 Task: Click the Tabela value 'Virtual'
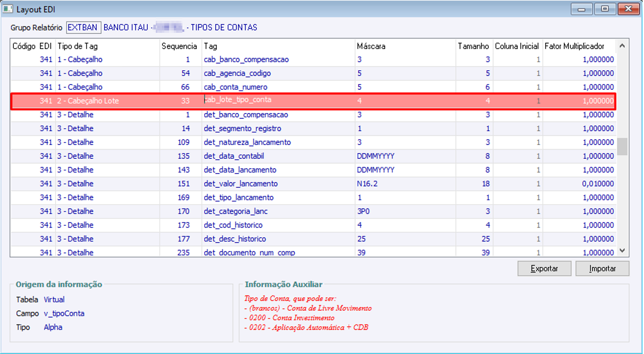tap(54, 300)
